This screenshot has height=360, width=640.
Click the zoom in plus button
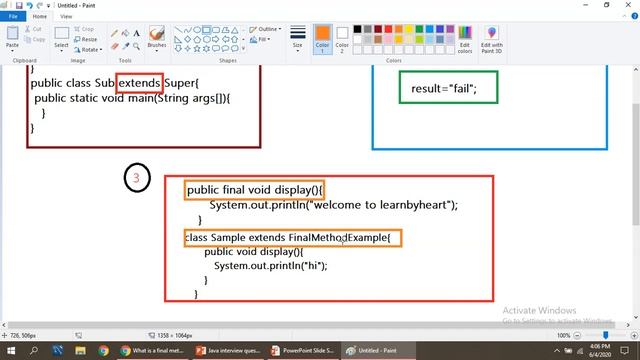[634, 336]
